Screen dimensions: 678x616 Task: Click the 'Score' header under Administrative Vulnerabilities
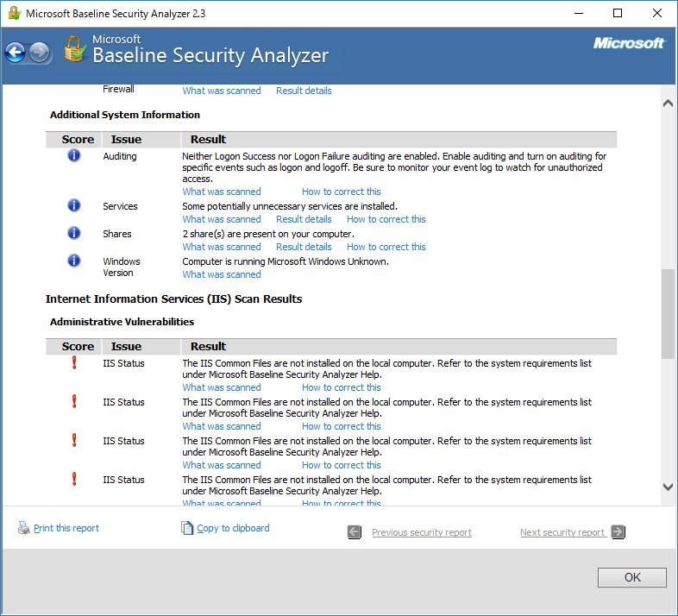(78, 347)
